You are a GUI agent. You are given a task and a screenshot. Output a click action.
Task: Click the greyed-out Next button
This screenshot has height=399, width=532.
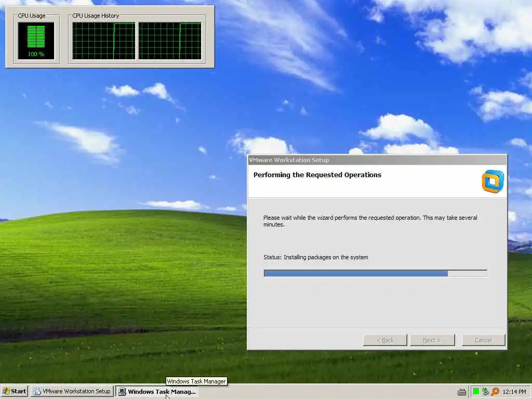[x=432, y=340]
